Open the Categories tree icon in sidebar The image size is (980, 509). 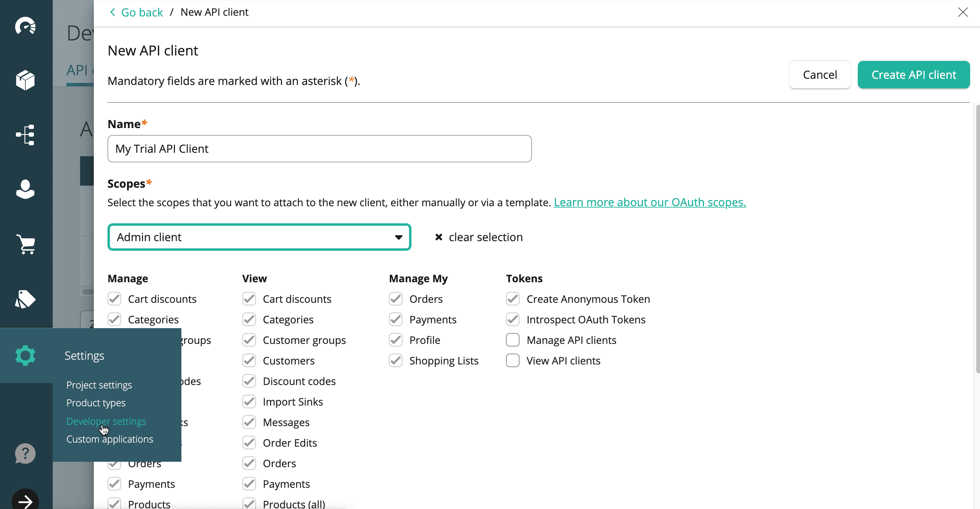(25, 135)
